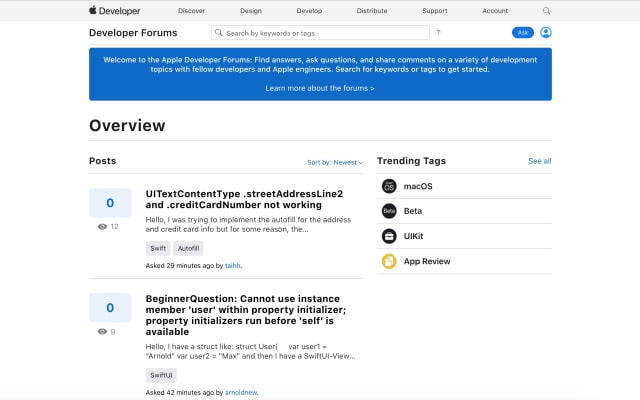Follow 'Learn more about the forums' link
The height and width of the screenshot is (400, 640).
(320, 88)
